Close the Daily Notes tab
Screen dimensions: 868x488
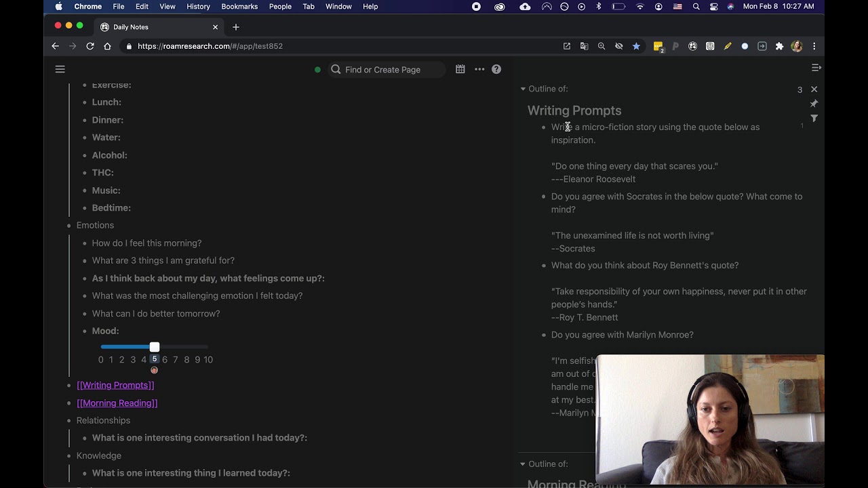click(216, 27)
